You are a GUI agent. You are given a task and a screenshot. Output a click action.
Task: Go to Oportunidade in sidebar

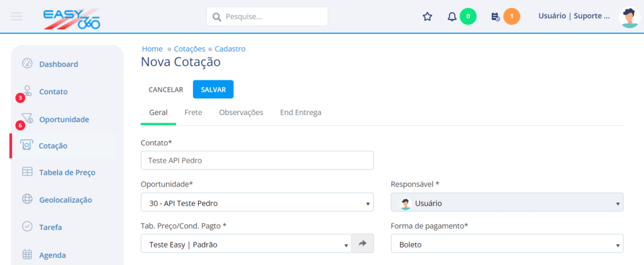pyautogui.click(x=64, y=119)
